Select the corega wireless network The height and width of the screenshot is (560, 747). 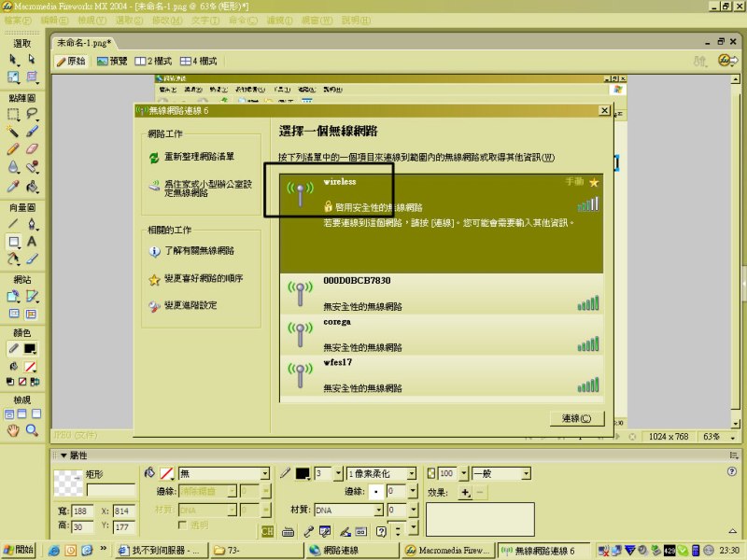point(442,334)
